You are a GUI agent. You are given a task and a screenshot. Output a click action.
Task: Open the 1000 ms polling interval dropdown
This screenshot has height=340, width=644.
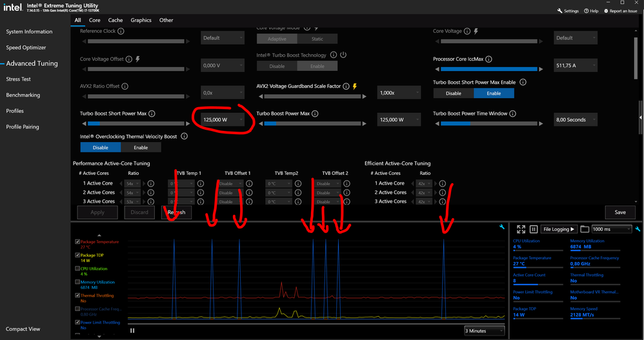[611, 229]
